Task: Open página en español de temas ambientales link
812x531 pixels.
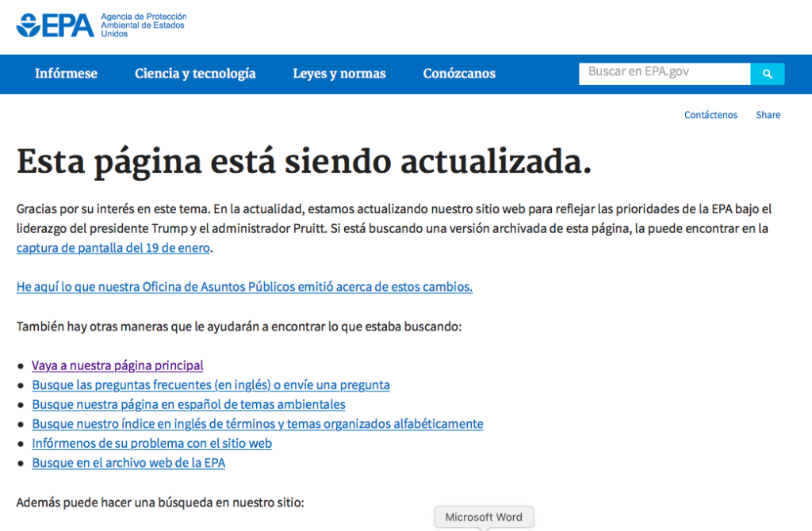Action: [x=189, y=404]
